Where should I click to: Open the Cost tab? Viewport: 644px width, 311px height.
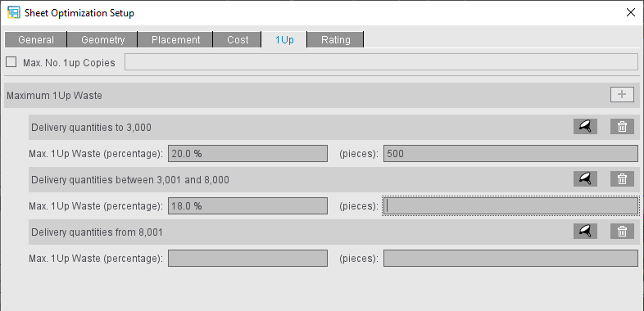pyautogui.click(x=238, y=40)
